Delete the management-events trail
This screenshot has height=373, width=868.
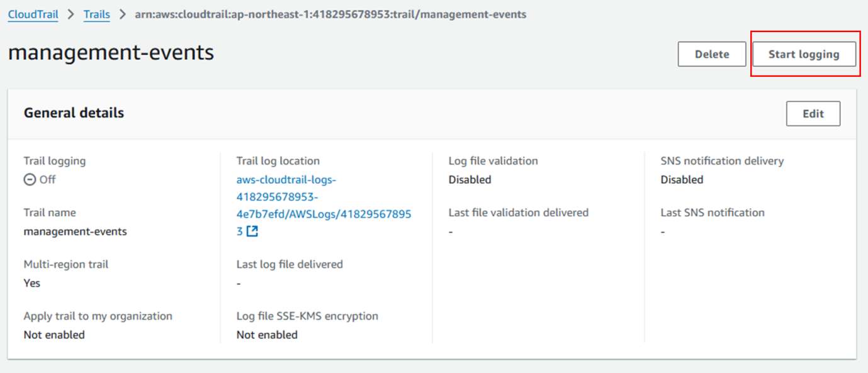point(711,54)
